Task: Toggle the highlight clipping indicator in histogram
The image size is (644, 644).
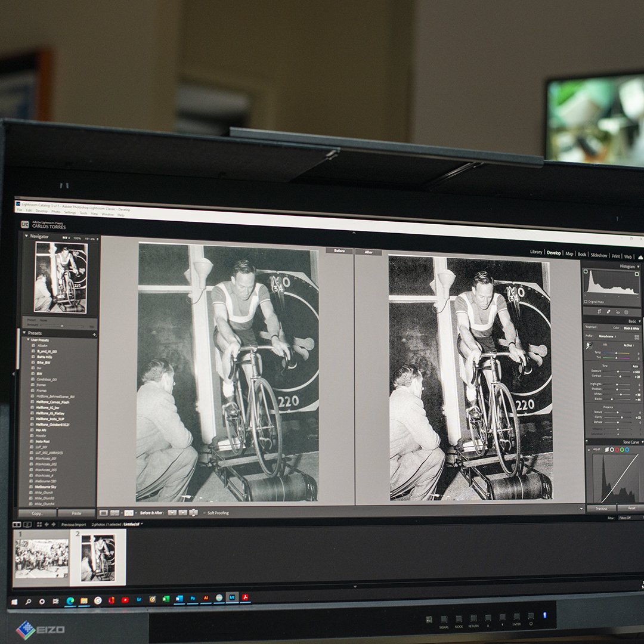Action: pyautogui.click(x=637, y=274)
